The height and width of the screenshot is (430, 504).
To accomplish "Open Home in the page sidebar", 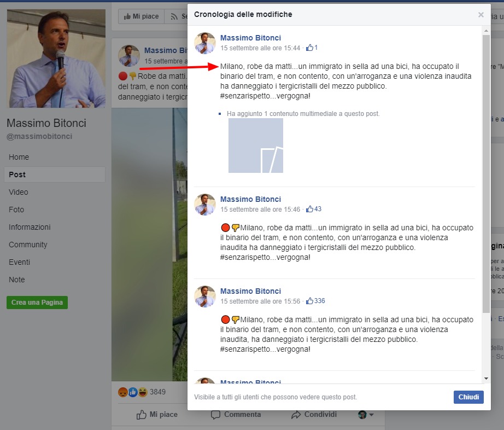I will (19, 157).
